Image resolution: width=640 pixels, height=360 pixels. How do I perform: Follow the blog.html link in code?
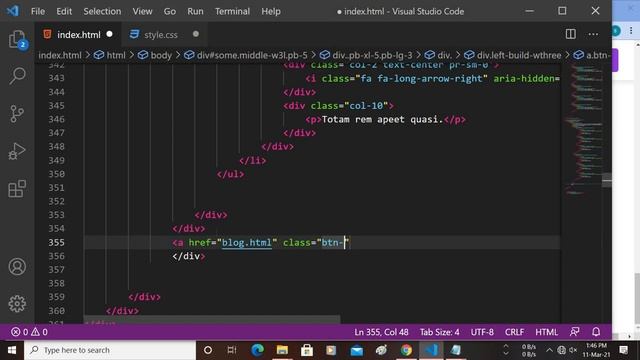tap(247, 242)
